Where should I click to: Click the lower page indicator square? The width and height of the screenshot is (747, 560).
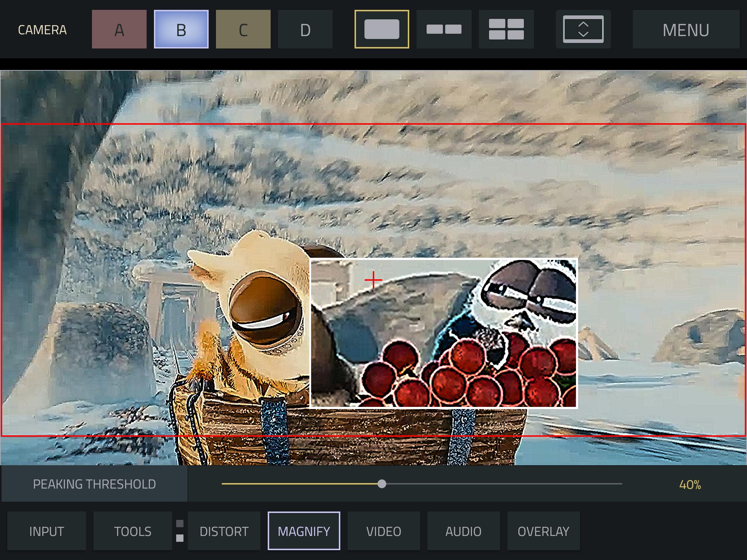point(180,538)
